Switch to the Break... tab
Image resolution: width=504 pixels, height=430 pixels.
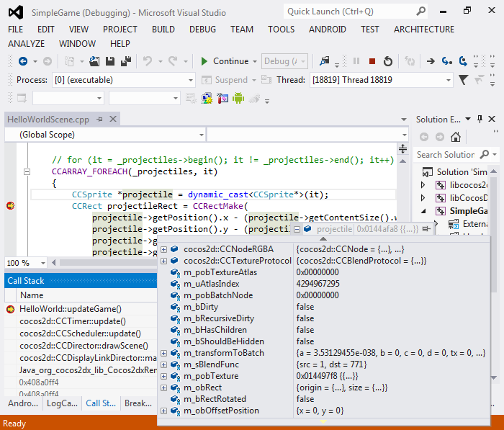coord(138,403)
